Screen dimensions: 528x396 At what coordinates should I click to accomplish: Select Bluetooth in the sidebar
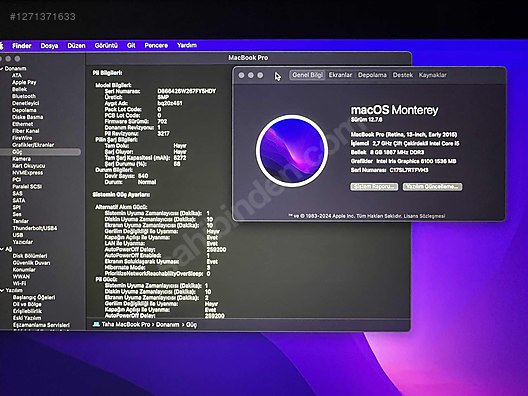click(24, 96)
